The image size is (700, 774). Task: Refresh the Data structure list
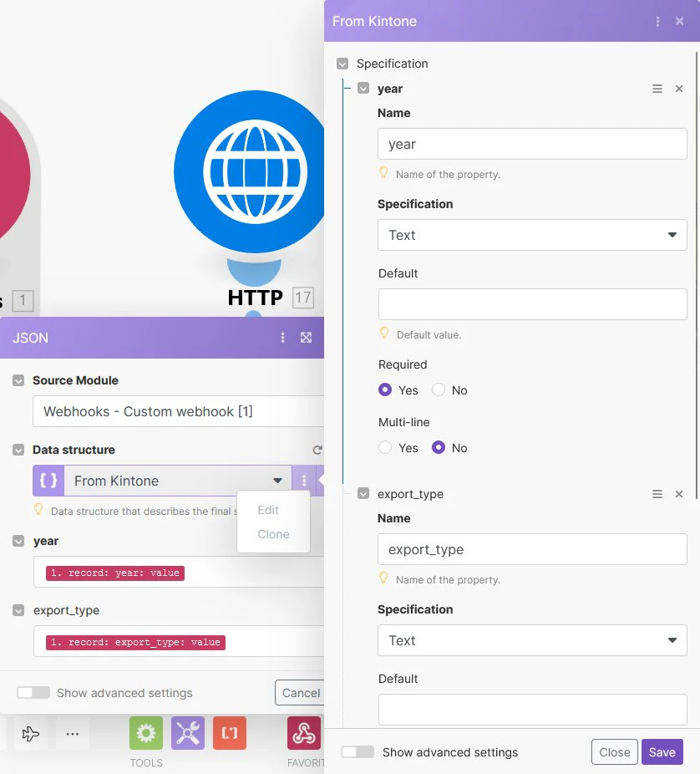point(317,450)
